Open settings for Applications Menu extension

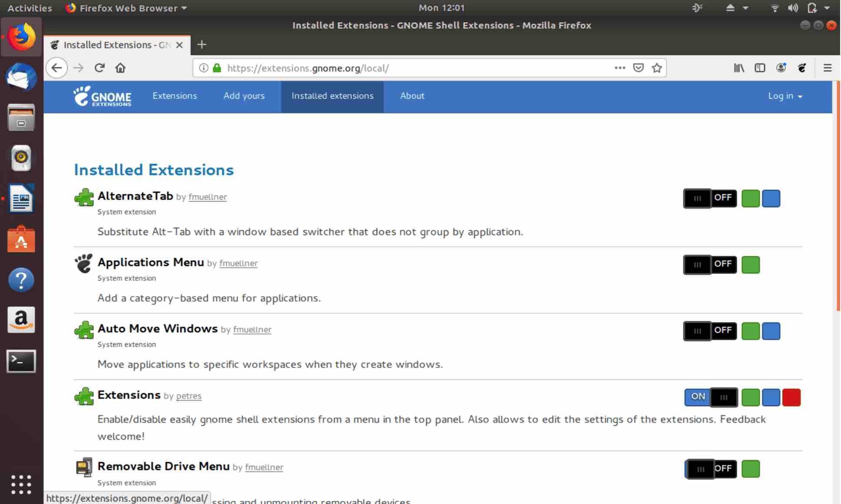pyautogui.click(x=751, y=265)
